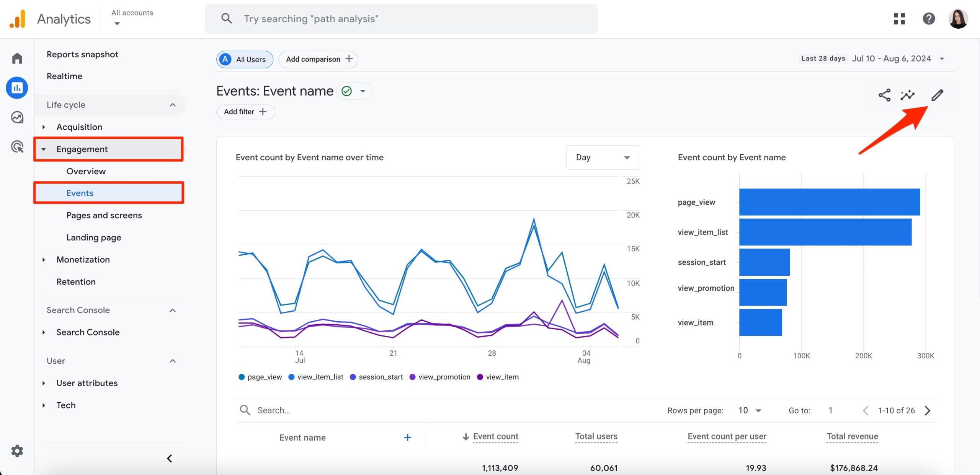Click the share icon in top right

pyautogui.click(x=883, y=95)
